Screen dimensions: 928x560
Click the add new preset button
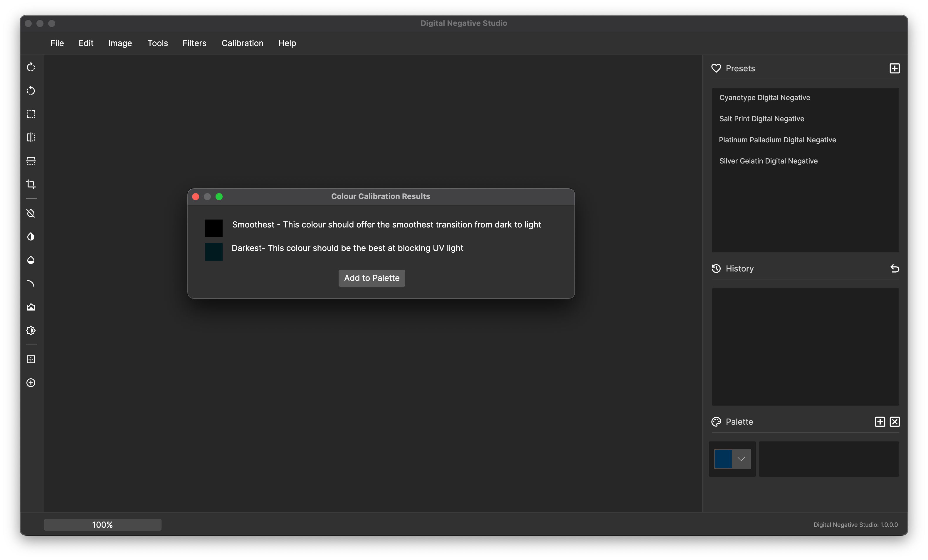(x=895, y=68)
